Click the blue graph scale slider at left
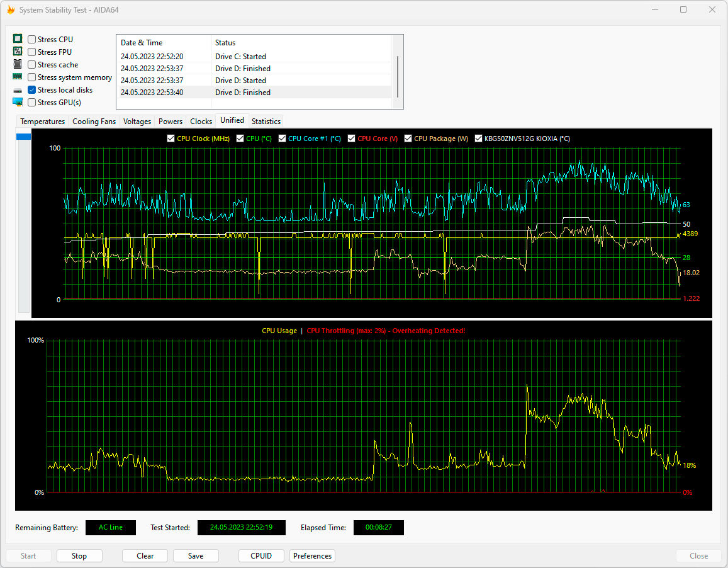728x568 pixels. pos(23,137)
